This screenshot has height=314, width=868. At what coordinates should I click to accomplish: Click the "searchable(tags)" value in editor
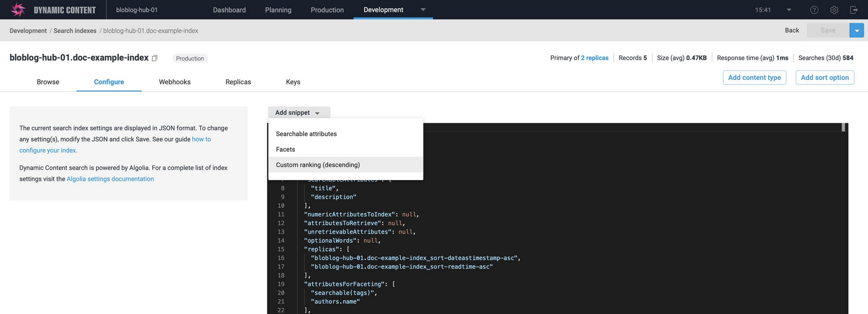tap(342, 293)
